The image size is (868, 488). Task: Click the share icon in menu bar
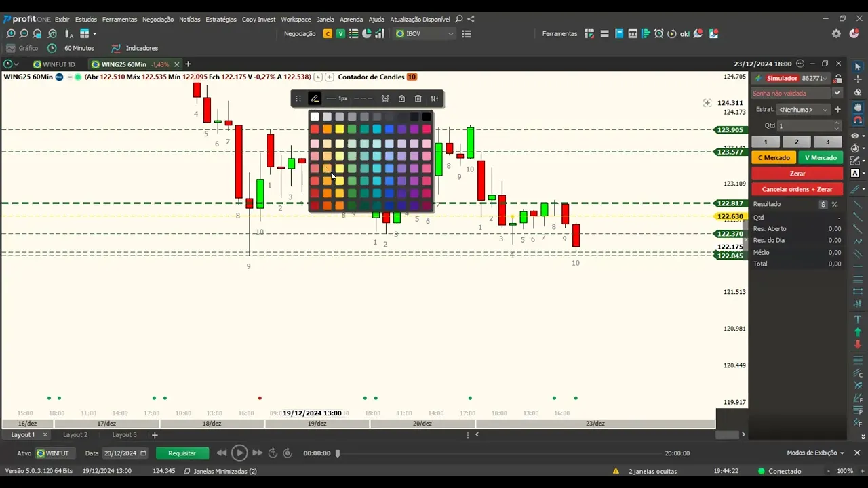tap(471, 19)
